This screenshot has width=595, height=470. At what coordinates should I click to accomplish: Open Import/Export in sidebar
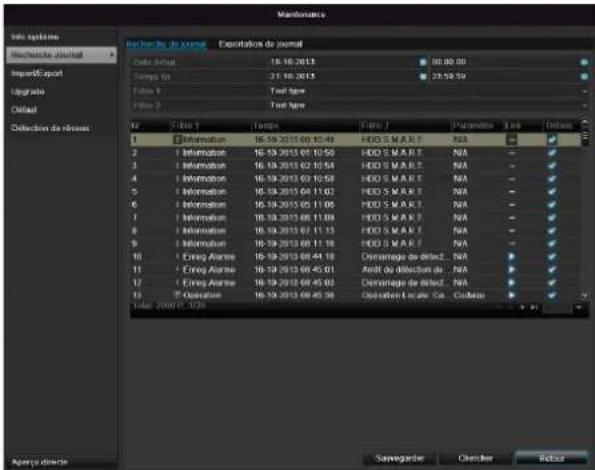pyautogui.click(x=37, y=73)
